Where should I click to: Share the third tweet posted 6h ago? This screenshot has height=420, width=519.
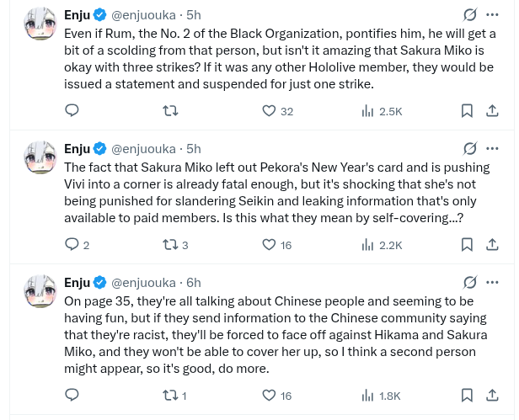tap(493, 396)
